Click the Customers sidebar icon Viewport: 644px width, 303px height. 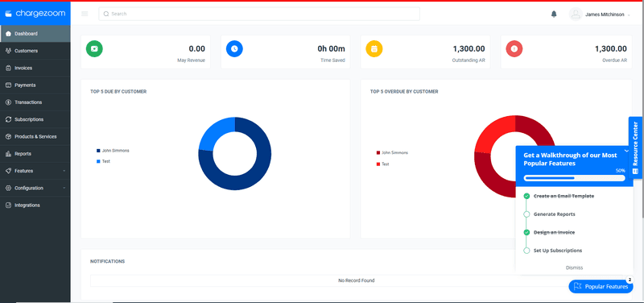(x=8, y=51)
